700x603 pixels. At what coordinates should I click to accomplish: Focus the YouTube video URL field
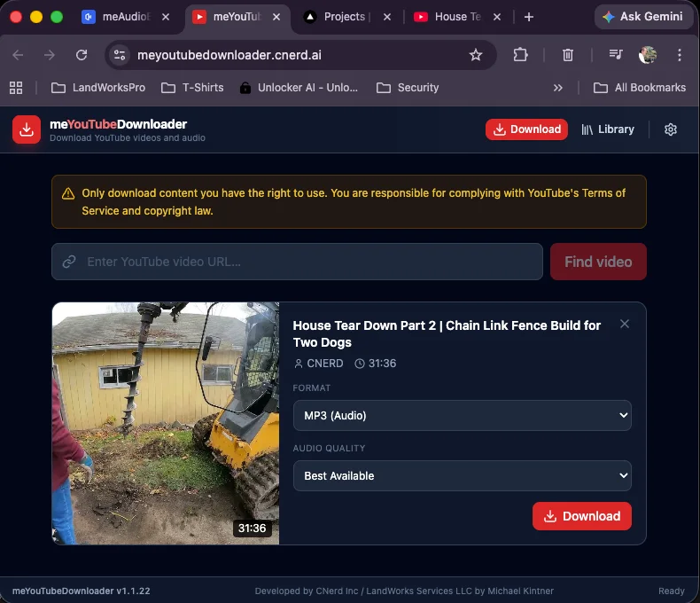coord(298,262)
